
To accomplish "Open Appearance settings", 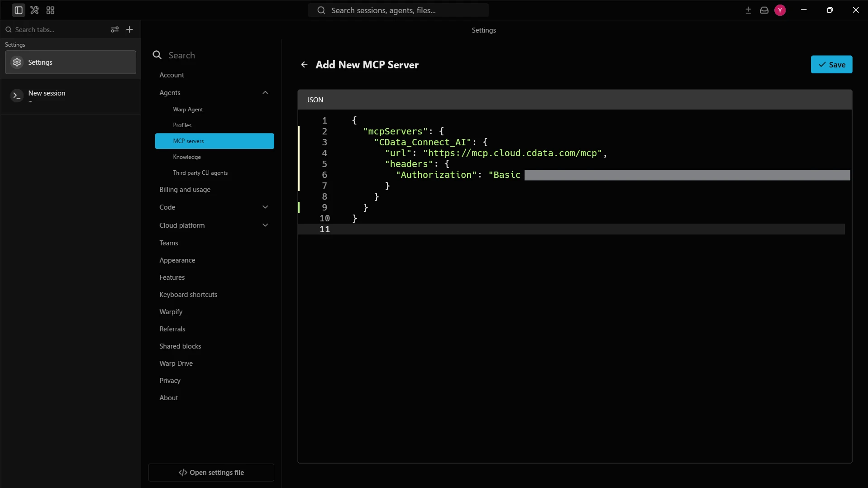I will point(177,260).
